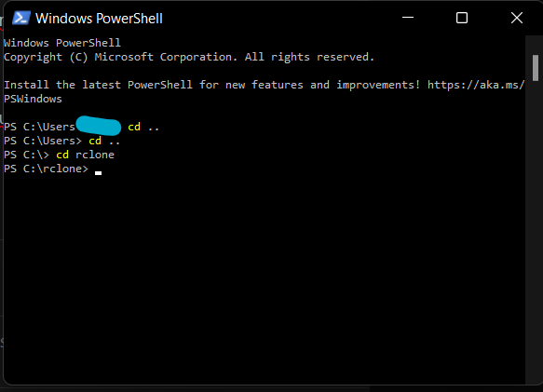Click the blue redacted username blob
The image size is (543, 392).
[99, 126]
